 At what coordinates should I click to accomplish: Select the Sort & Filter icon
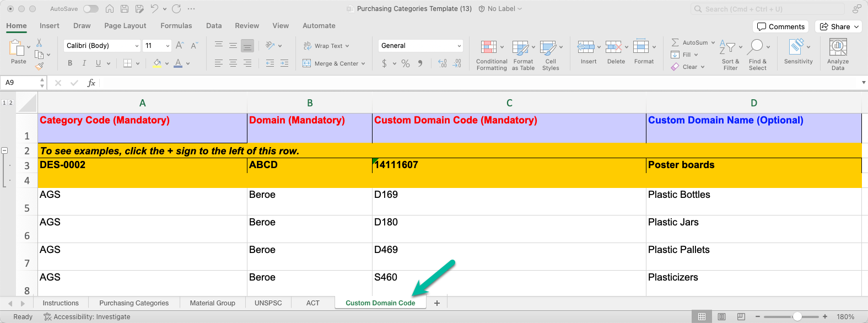point(728,48)
